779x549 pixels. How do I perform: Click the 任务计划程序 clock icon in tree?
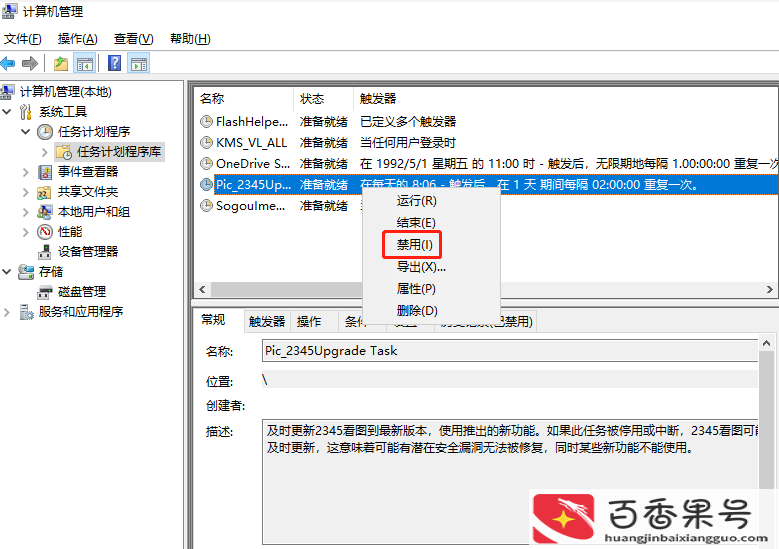tap(45, 132)
